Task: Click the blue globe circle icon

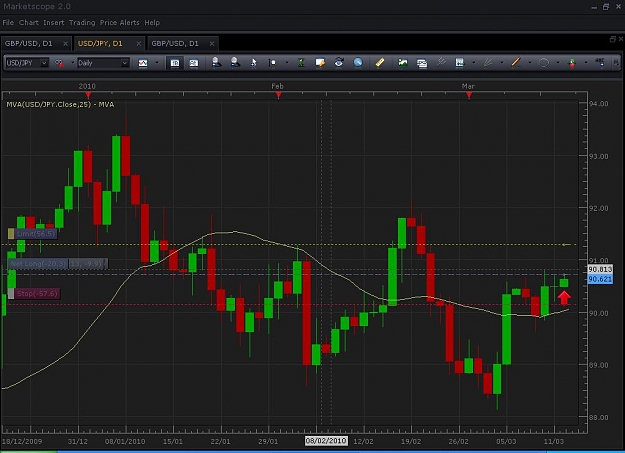Action: pyautogui.click(x=358, y=63)
